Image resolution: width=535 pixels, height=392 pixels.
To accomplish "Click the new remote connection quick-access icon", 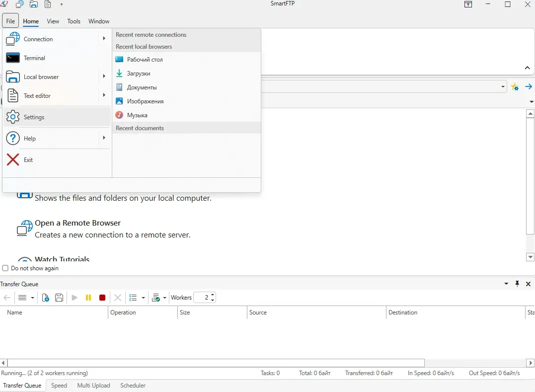I will click(x=20, y=4).
